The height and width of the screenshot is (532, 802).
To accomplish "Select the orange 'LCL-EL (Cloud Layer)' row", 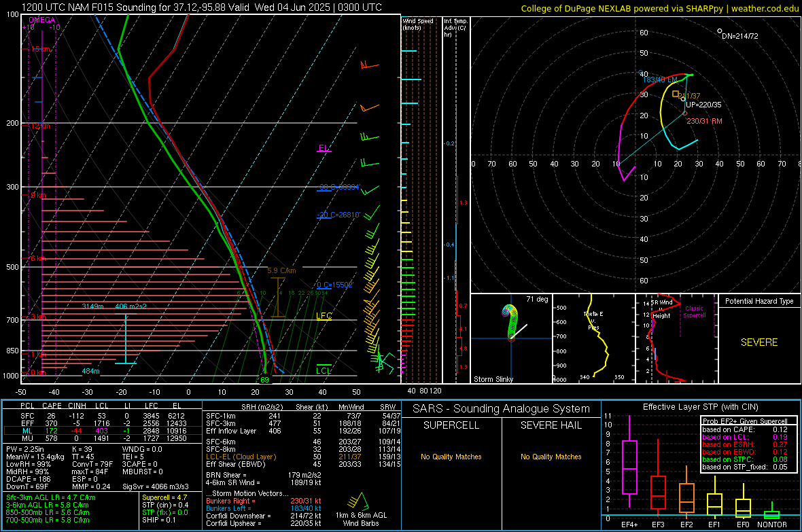I will 303,457.
